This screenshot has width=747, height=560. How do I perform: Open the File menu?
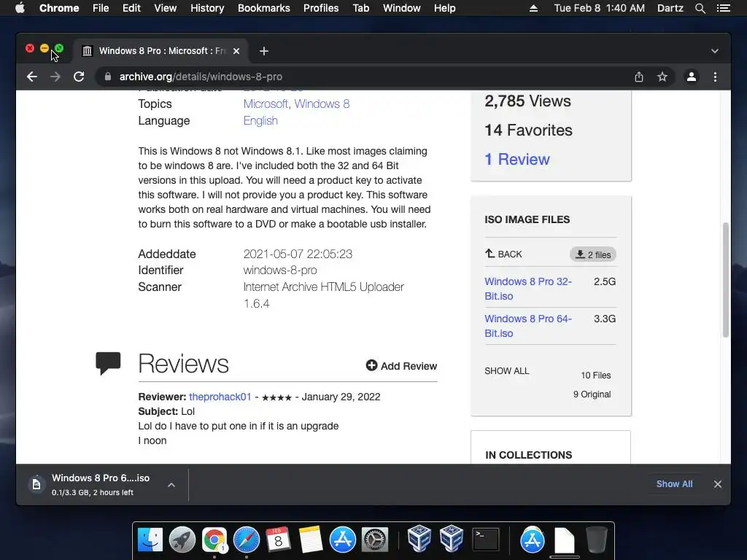(101, 8)
